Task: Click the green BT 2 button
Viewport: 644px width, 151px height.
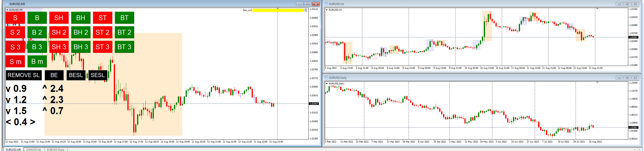Action: pos(124,32)
